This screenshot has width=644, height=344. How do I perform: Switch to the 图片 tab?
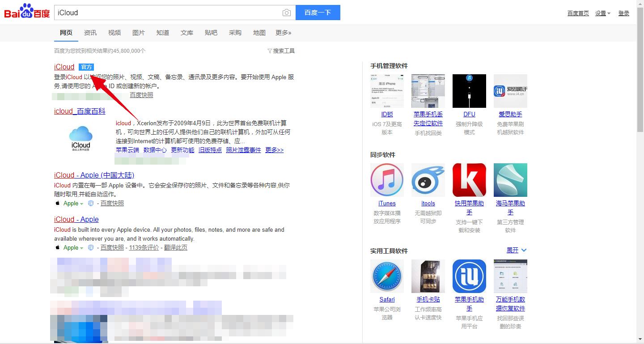tap(139, 33)
